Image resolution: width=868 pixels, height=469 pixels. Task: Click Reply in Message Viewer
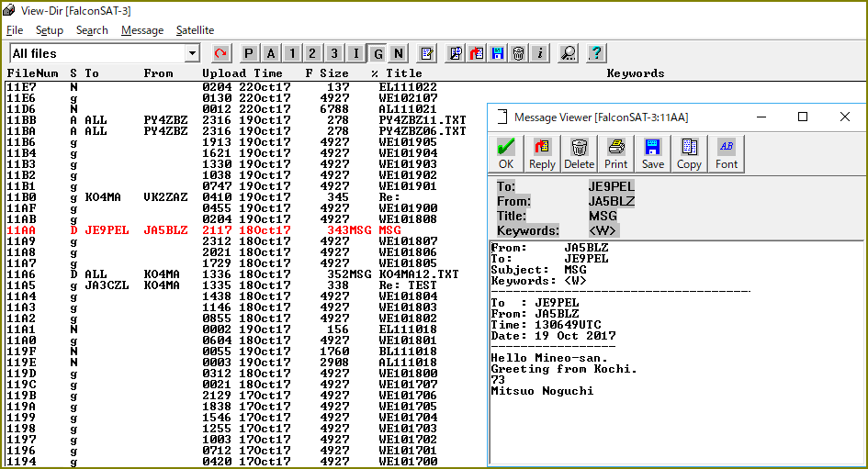click(542, 154)
